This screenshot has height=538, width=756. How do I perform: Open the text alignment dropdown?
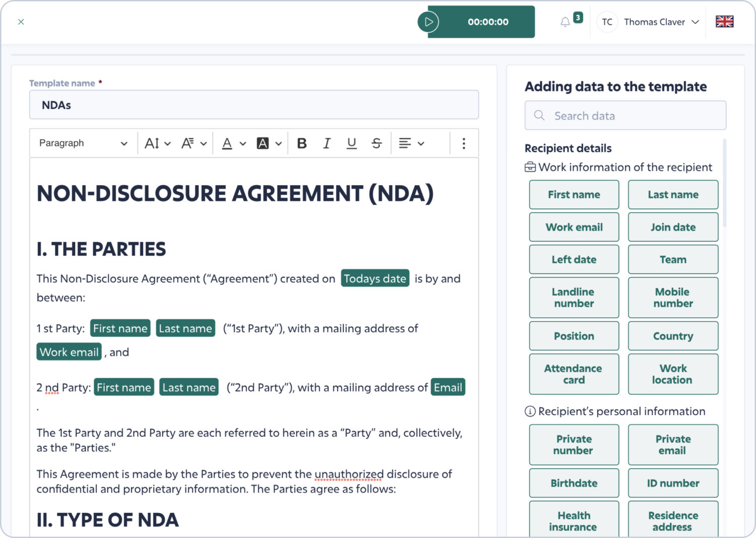[411, 144]
